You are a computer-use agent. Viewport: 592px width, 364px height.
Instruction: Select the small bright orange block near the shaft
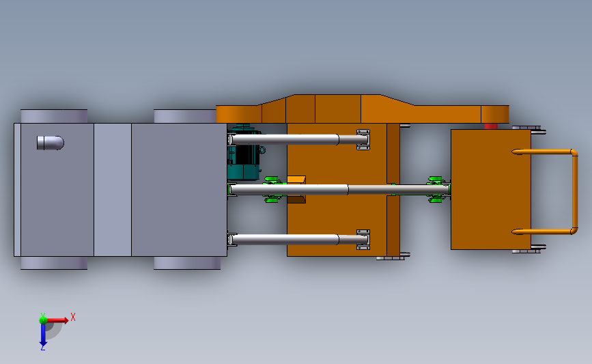[296, 180]
